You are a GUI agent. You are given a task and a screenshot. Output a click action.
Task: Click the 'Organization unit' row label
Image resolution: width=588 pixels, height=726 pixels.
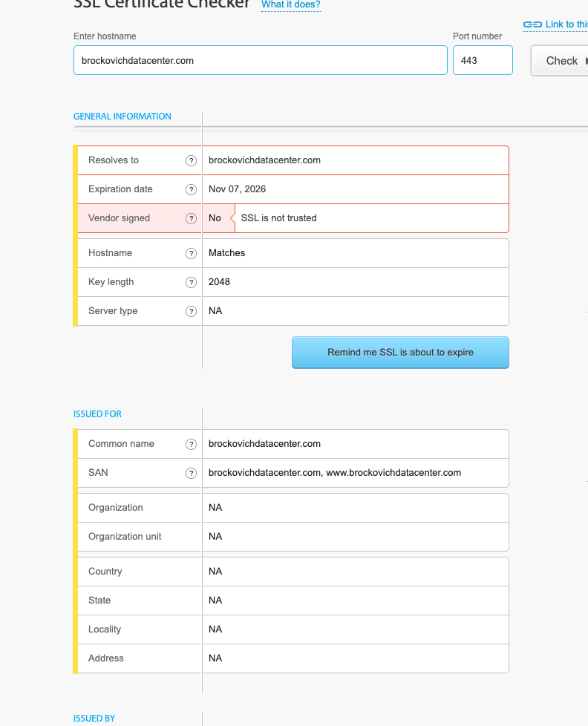click(x=125, y=537)
